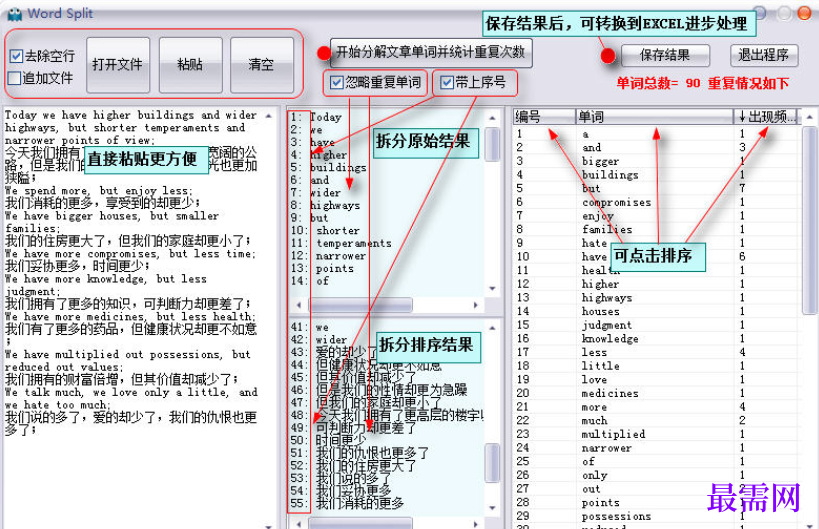Click right arrow of sorted result horizontal scrollbar
The image size is (819, 529).
[476, 523]
